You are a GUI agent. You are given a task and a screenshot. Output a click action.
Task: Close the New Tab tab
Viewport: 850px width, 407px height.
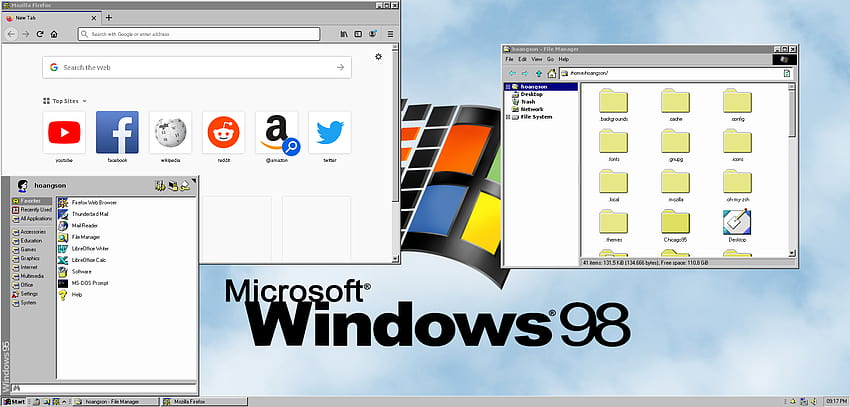[93, 18]
